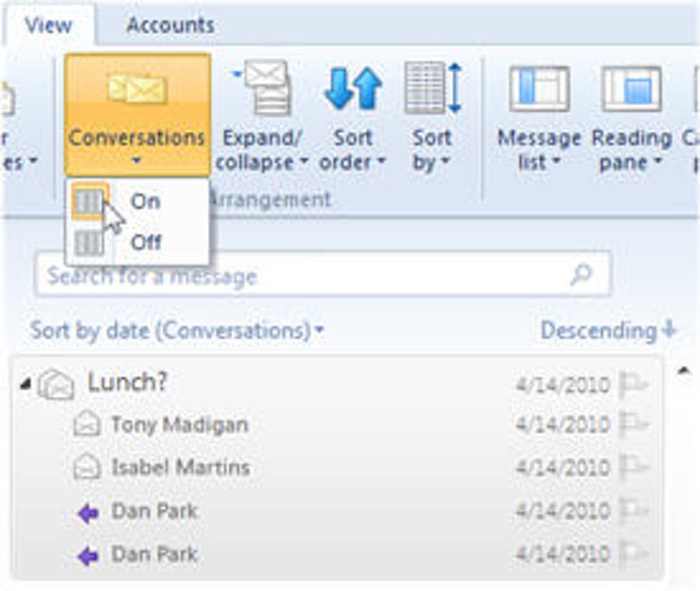
Task: Open the first Dan Park message
Action: point(154,511)
